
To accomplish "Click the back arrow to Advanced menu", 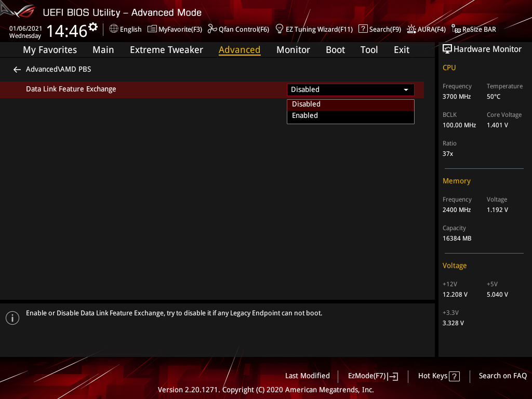I will click(x=17, y=70).
